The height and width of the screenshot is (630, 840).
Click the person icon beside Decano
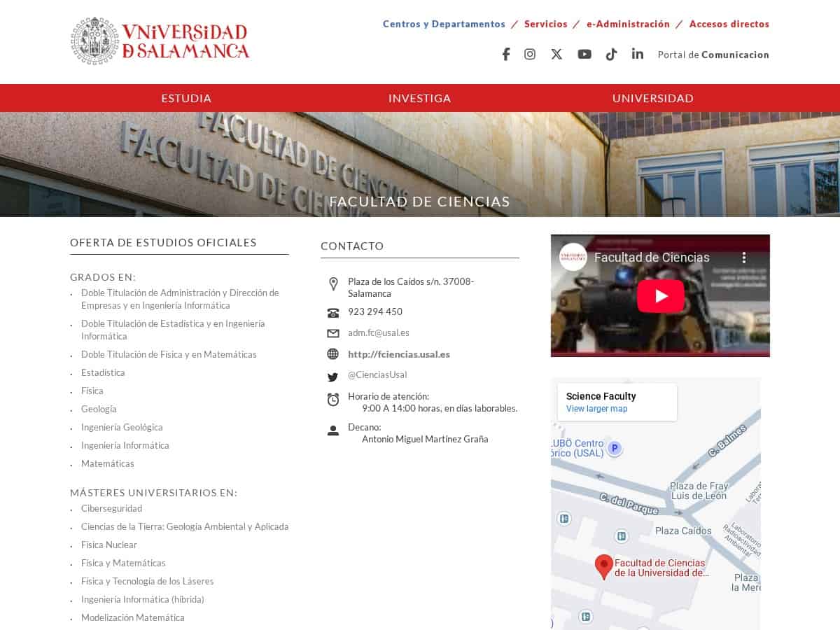[x=333, y=430]
